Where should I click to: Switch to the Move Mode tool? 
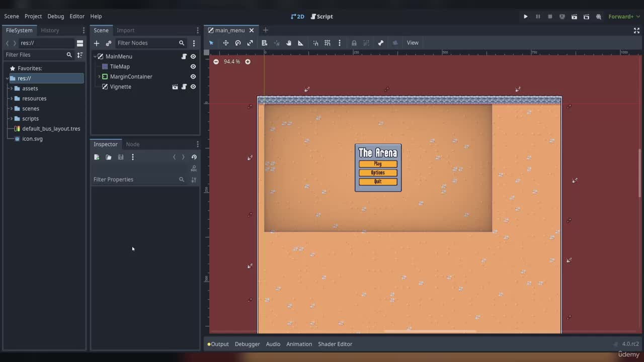coord(226,43)
